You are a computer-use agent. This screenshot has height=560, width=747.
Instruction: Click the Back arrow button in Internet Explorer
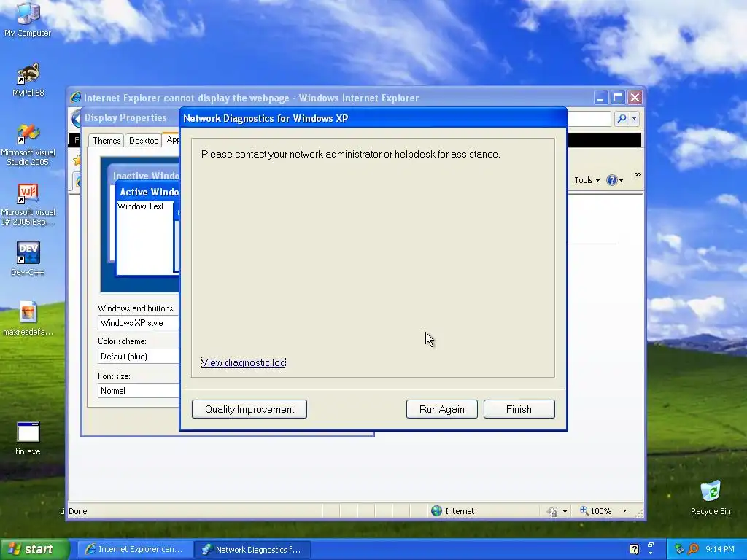tap(76, 119)
